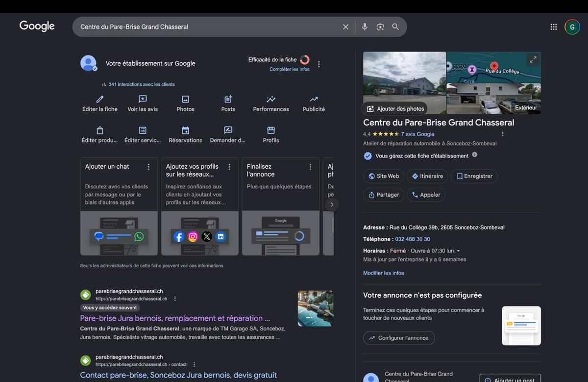Open Pare-brise Jura bernois result title

pos(175,318)
